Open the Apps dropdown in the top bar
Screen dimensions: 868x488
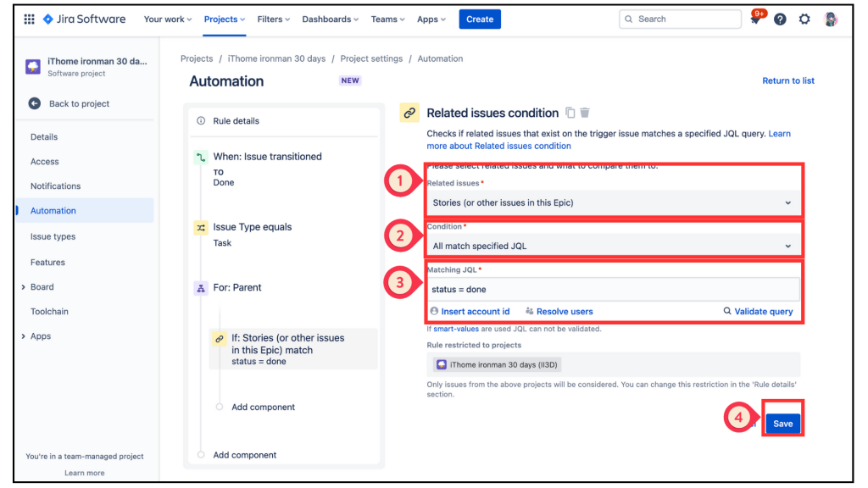(431, 19)
